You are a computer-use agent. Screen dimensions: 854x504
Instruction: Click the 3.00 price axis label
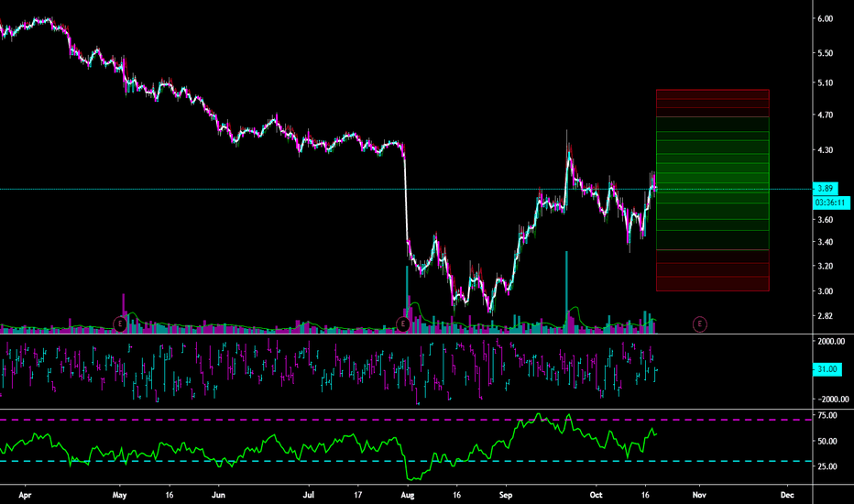coord(825,291)
